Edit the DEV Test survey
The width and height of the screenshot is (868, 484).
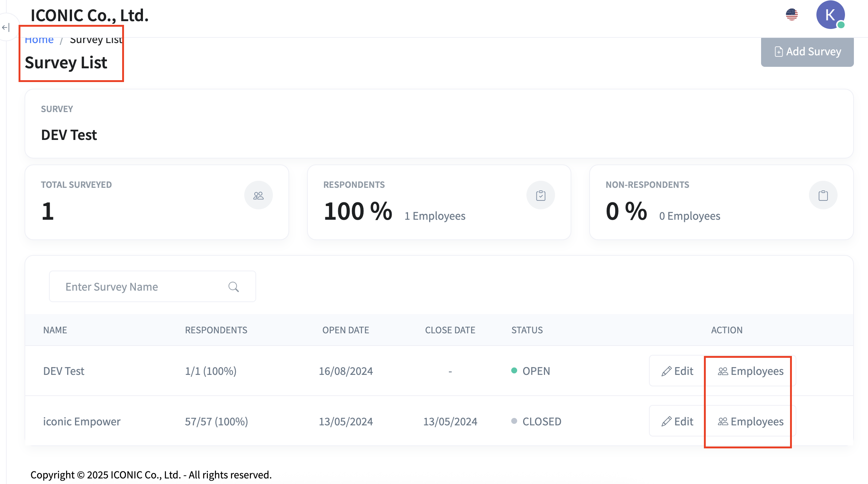(677, 371)
